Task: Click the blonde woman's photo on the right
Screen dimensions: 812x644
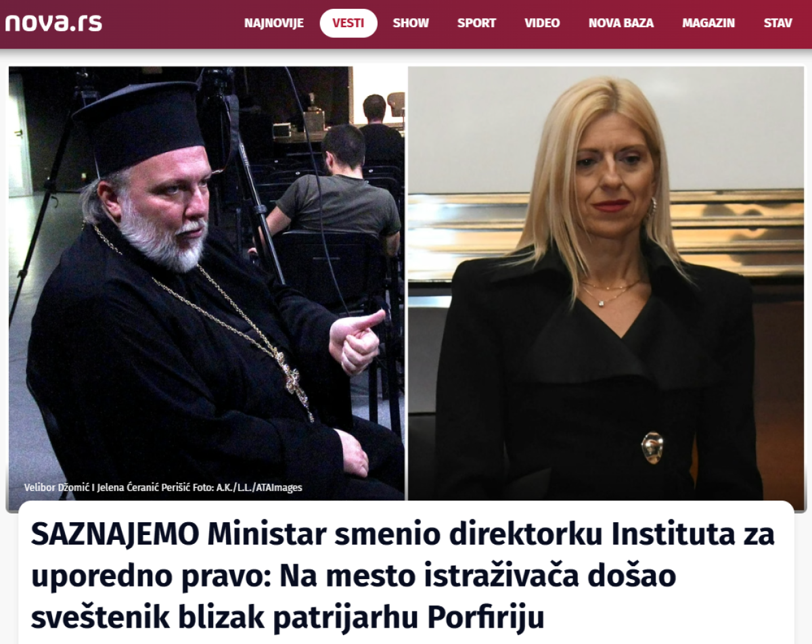Action: click(606, 283)
